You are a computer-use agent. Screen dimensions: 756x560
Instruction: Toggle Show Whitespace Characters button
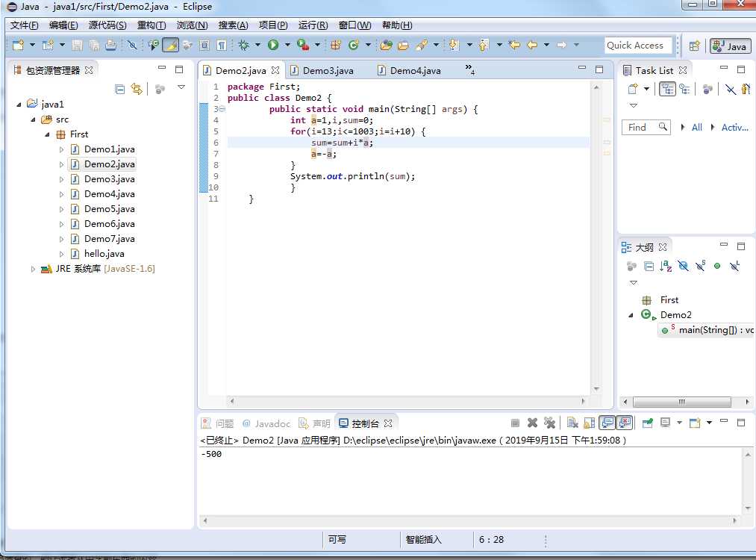pos(222,45)
